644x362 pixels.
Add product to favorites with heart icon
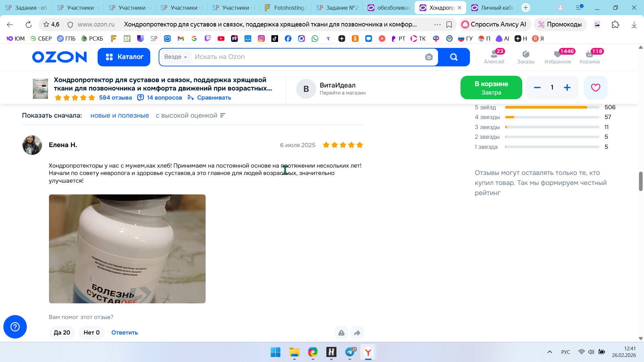[x=595, y=87]
